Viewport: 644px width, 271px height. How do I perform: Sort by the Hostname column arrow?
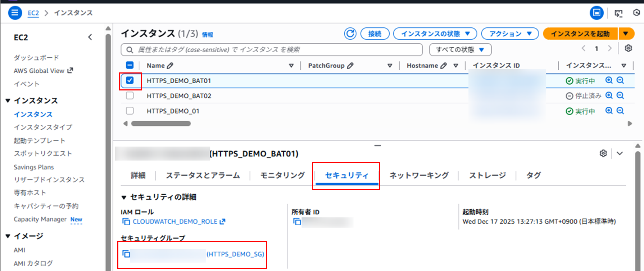coord(455,66)
